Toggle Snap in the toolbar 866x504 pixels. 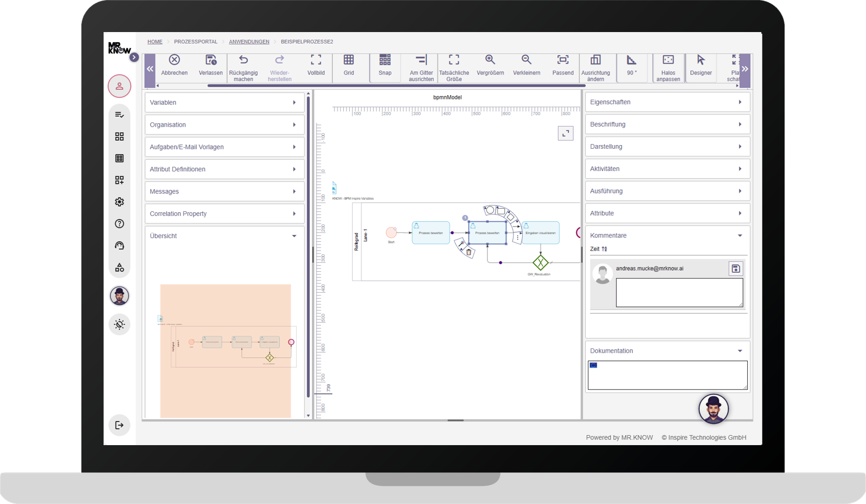tap(385, 60)
